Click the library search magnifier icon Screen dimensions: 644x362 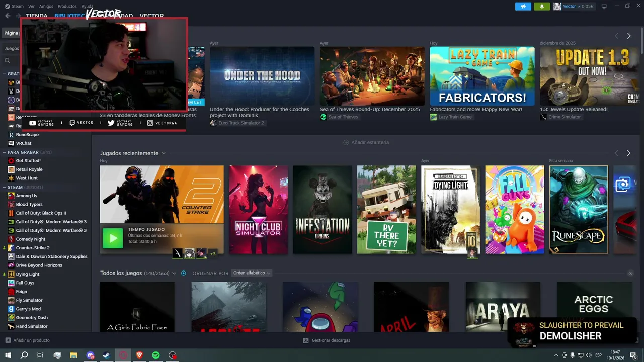(8, 60)
